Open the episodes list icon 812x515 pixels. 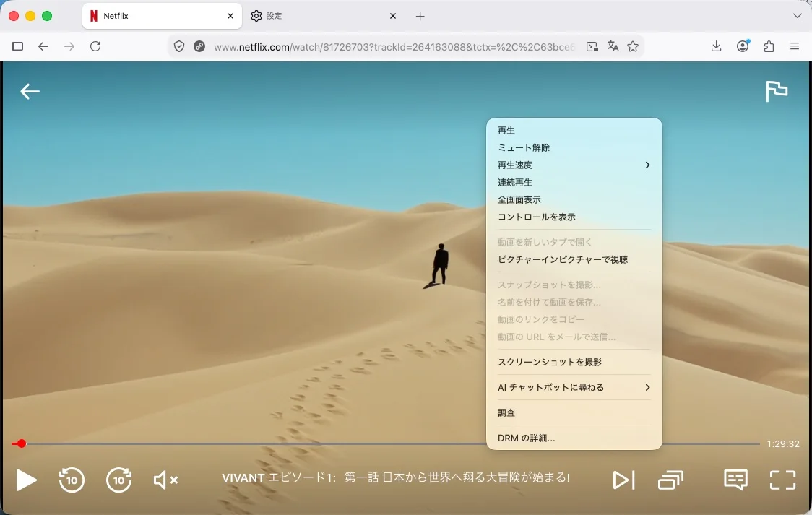coord(670,480)
